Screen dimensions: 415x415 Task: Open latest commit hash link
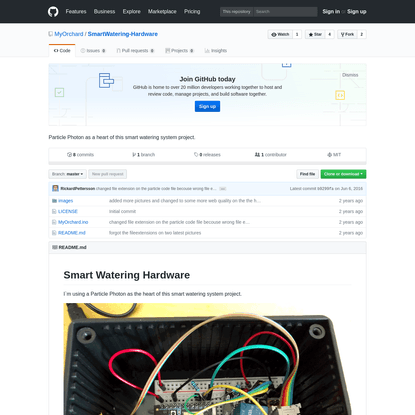tap(325, 189)
